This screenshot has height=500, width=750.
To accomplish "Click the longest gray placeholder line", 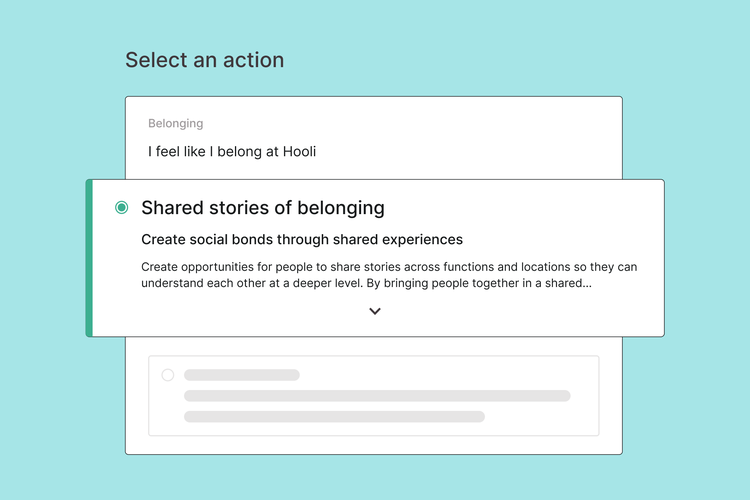I will (x=377, y=396).
